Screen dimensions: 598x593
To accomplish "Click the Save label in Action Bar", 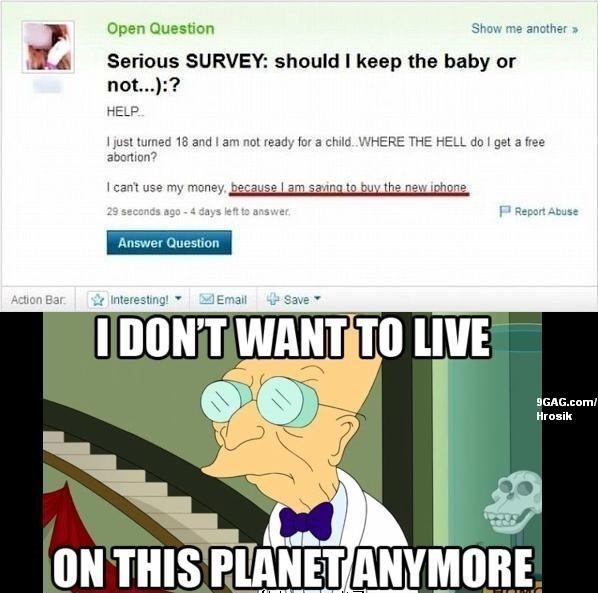I will click(x=296, y=300).
